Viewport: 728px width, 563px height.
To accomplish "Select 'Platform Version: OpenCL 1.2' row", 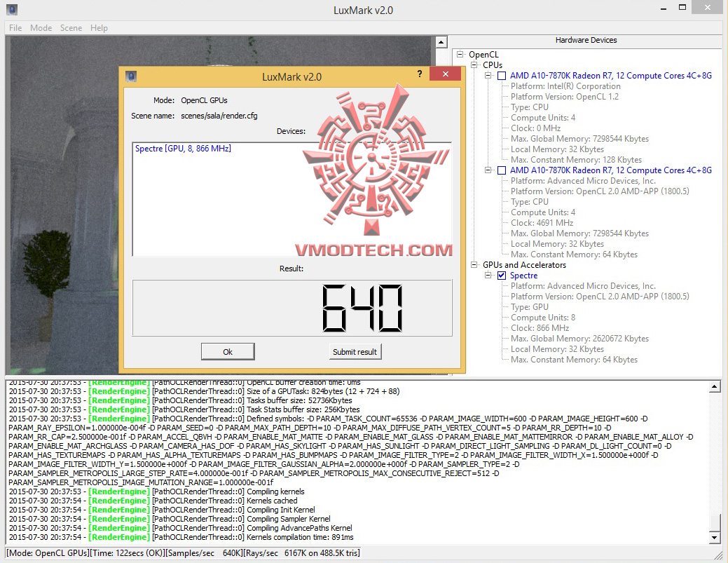I will tap(565, 97).
